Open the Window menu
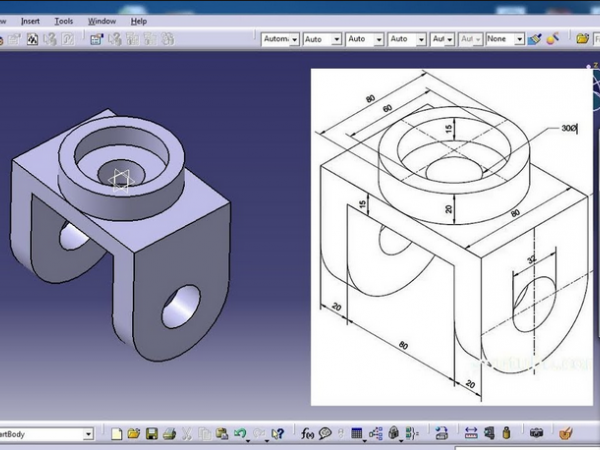The width and height of the screenshot is (600, 450). 102,21
